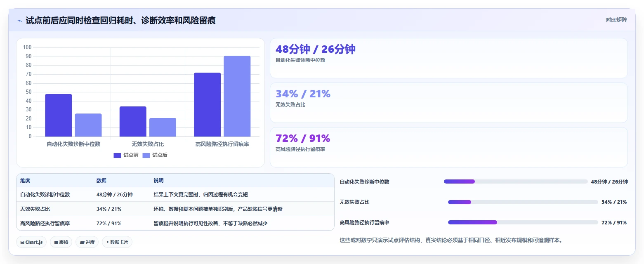The height and width of the screenshot is (264, 644).
Task: Click table cell 72% / 91%
Action: pos(109,224)
